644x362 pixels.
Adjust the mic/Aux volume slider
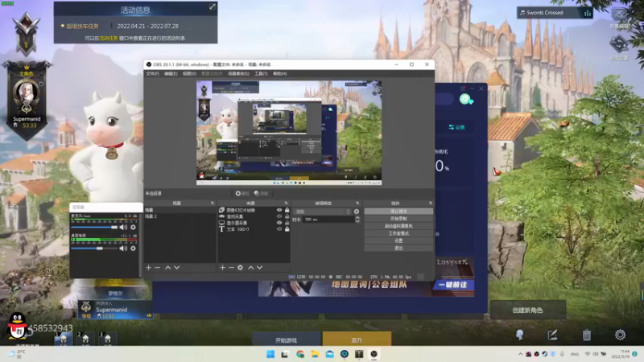coord(95,227)
